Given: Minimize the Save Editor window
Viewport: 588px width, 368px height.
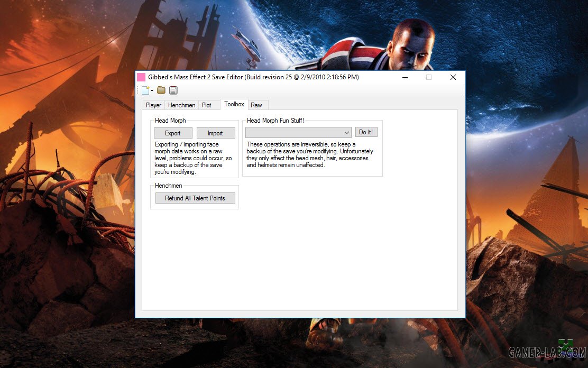Looking at the screenshot, I should pyautogui.click(x=405, y=77).
